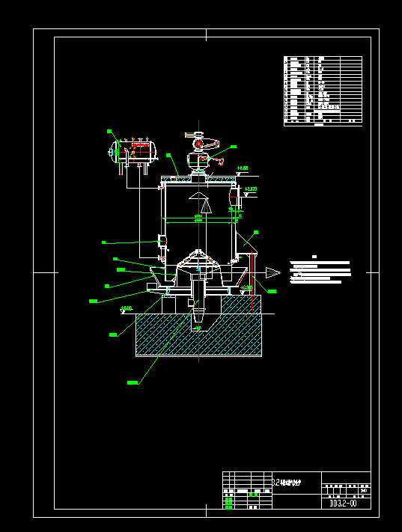Pick the upward flow arrow inside the furnace
The height and width of the screenshot is (532, 402).
click(x=206, y=206)
